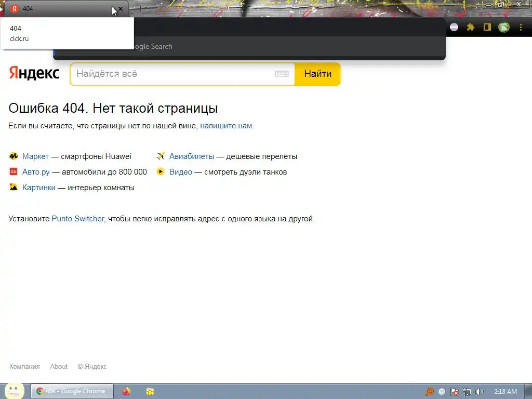Open the Картинки link
This screenshot has height=399, width=532.
coord(39,187)
